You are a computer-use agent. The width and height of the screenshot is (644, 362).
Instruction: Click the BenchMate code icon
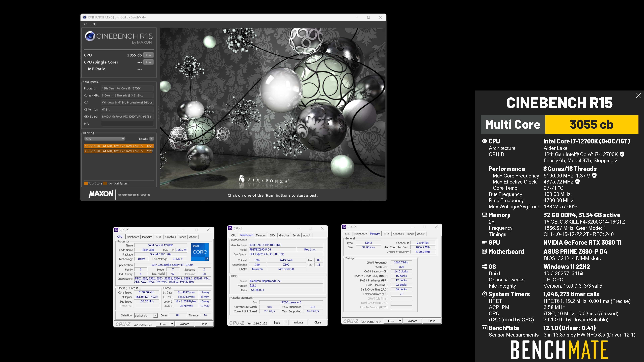(485, 328)
